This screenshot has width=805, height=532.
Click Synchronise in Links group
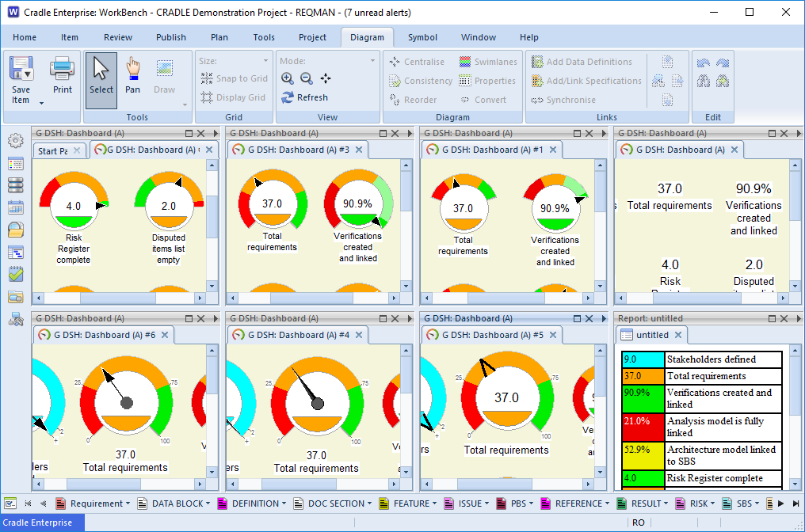[x=563, y=100]
